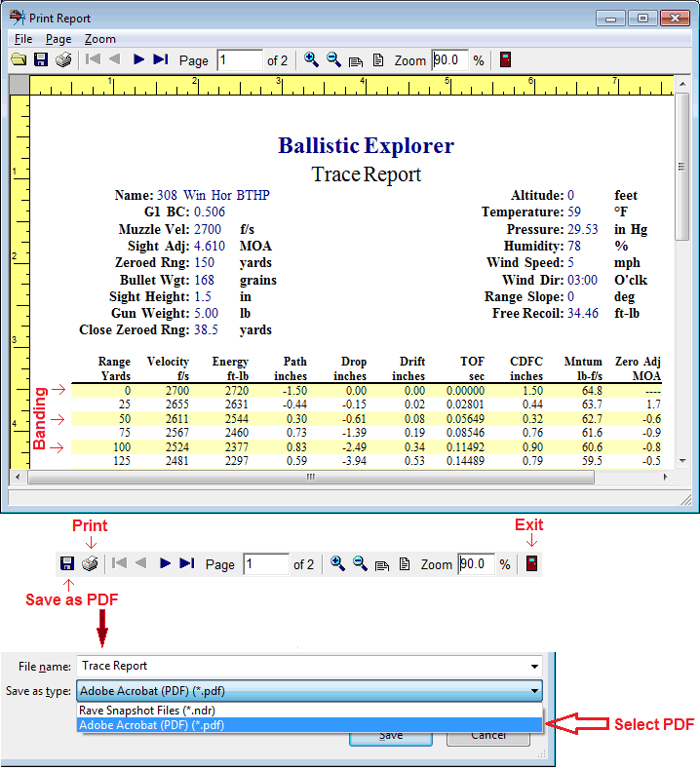Click the save floppy icon in Print Report window toolbar
This screenshot has width=700, height=770.
click(41, 59)
